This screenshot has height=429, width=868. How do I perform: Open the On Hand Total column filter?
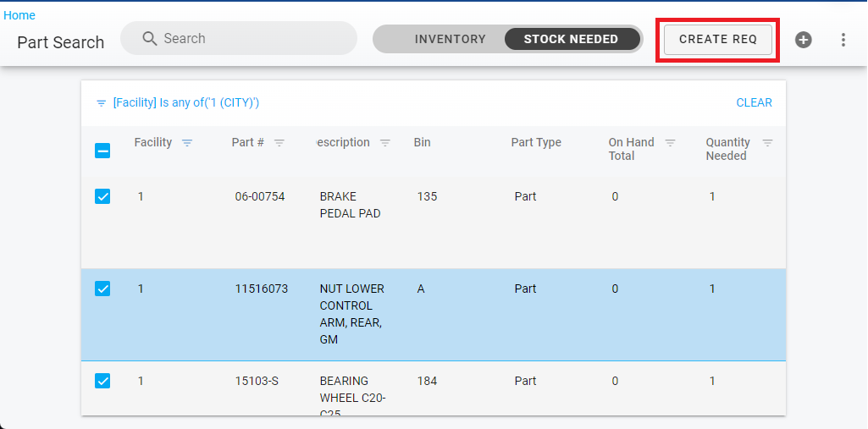pos(670,143)
